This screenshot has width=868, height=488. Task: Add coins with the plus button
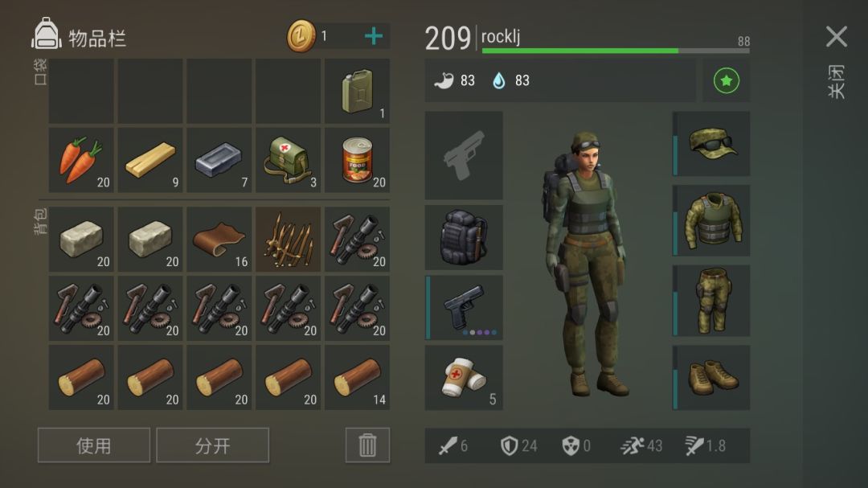[374, 36]
